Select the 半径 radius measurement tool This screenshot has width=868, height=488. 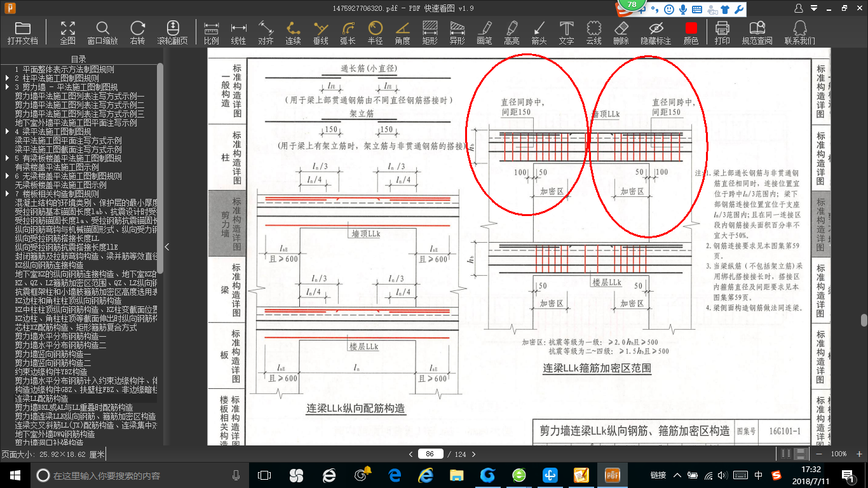click(375, 32)
